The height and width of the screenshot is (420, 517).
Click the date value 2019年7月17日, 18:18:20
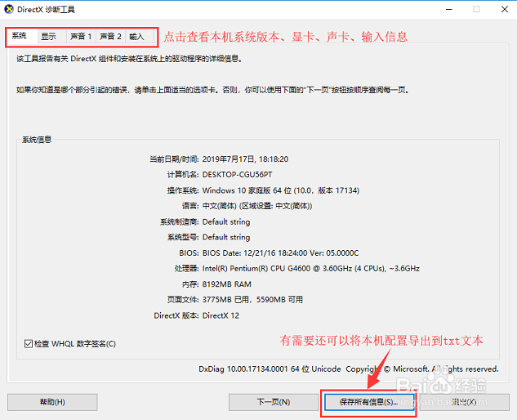pos(245,159)
